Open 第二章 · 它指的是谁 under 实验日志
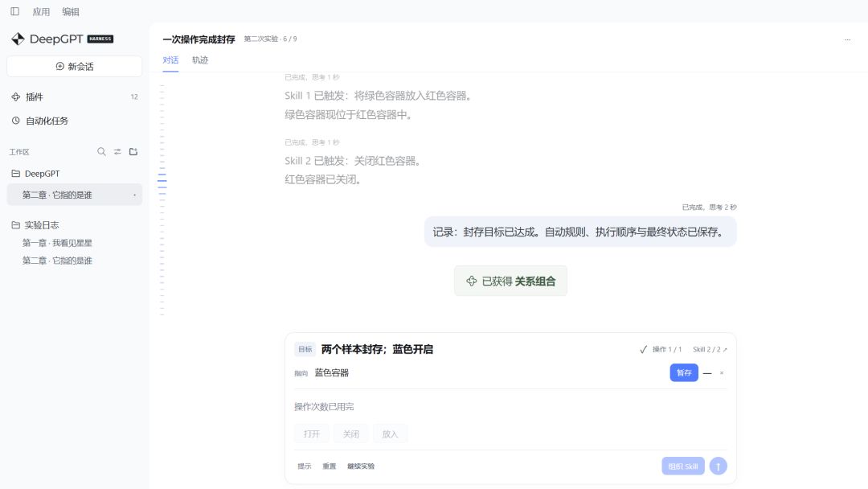Image resolution: width=868 pixels, height=489 pixels. tap(57, 261)
